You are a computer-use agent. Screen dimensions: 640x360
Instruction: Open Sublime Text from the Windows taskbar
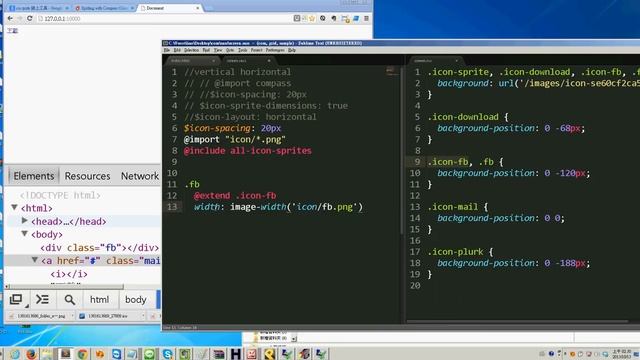coord(65,354)
